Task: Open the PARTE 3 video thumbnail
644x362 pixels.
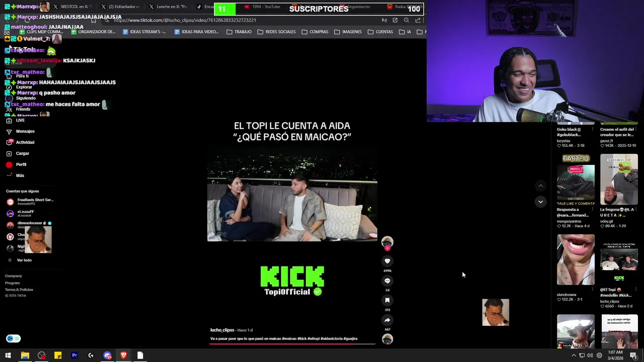Action: (576, 179)
